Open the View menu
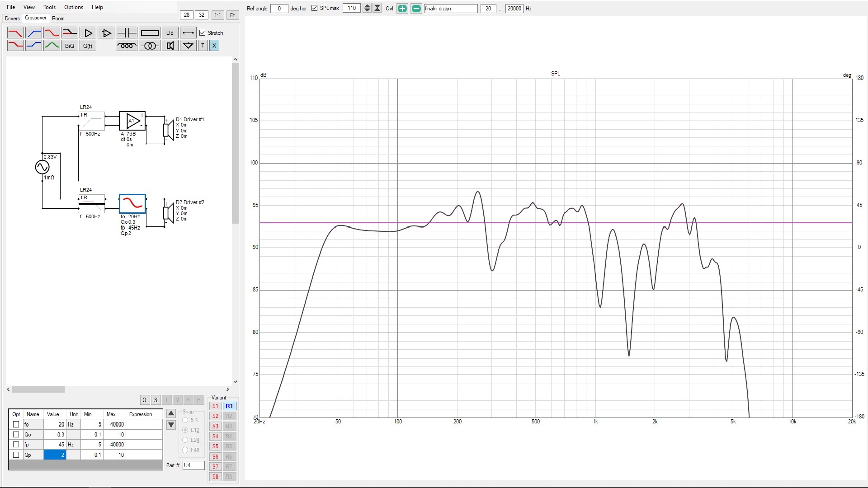The width and height of the screenshot is (868, 488). point(29,7)
